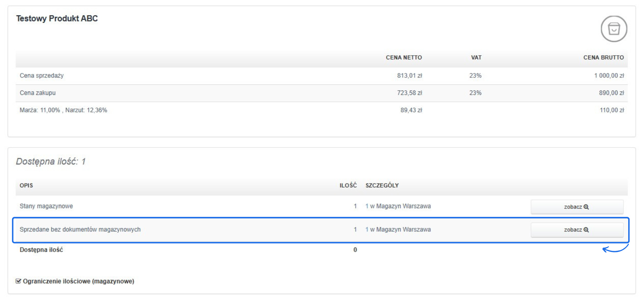644x299 pixels.
Task: Click the SZCZEGÓŁY column header
Action: [x=382, y=185]
